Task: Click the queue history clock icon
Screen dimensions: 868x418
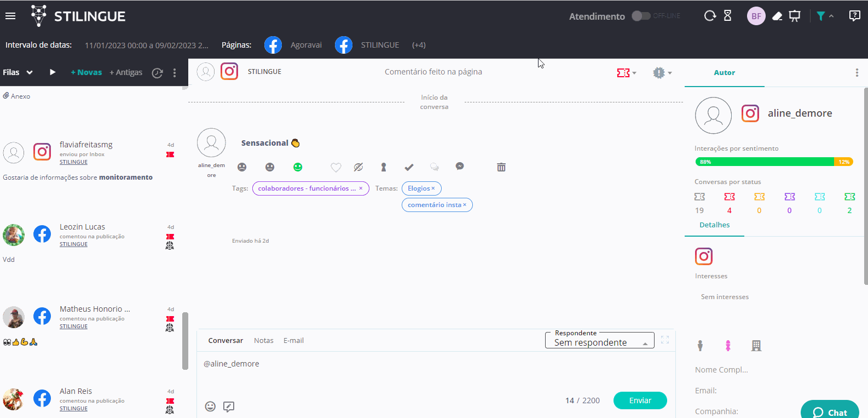Action: 157,73
